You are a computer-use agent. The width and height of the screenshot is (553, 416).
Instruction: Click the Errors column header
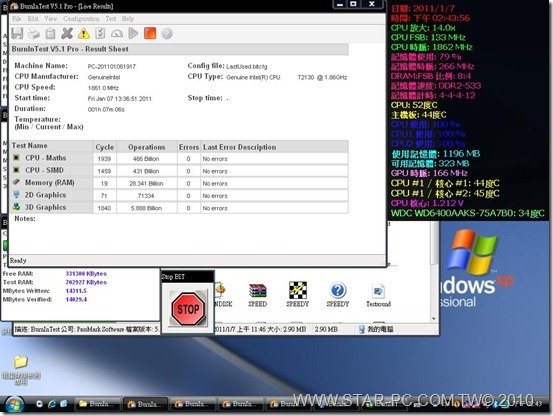pyautogui.click(x=189, y=147)
